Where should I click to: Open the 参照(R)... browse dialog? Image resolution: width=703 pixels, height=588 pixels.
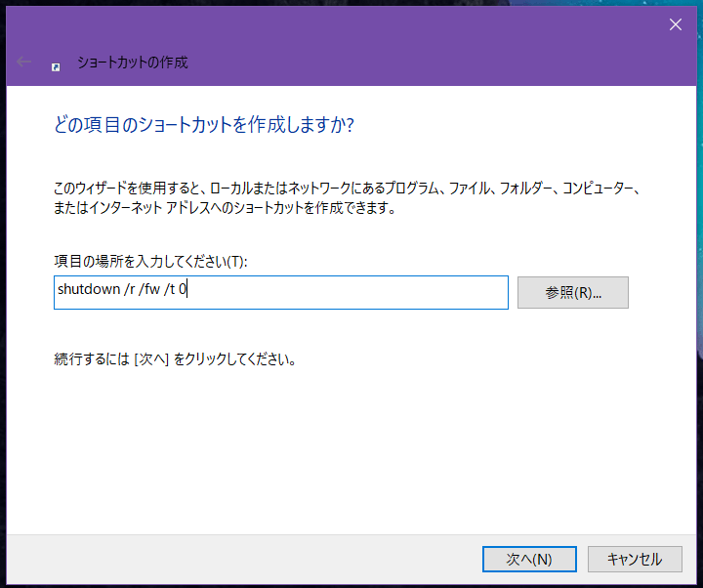pos(572,292)
